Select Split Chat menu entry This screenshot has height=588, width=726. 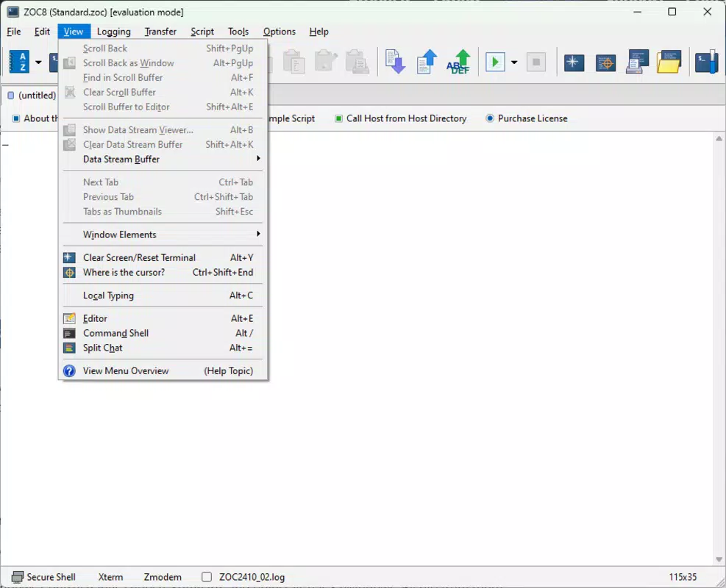163,348
